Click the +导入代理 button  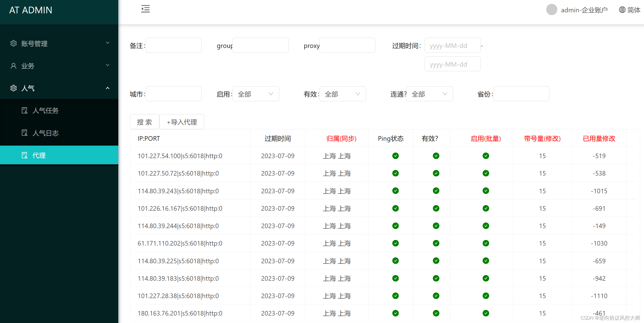point(182,122)
